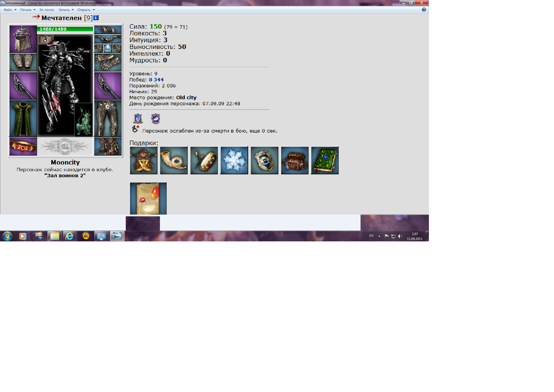Image resolution: width=554 pixels, height=392 pixels.
Task: Click the greeting card gift with balloon
Action: 148,198
